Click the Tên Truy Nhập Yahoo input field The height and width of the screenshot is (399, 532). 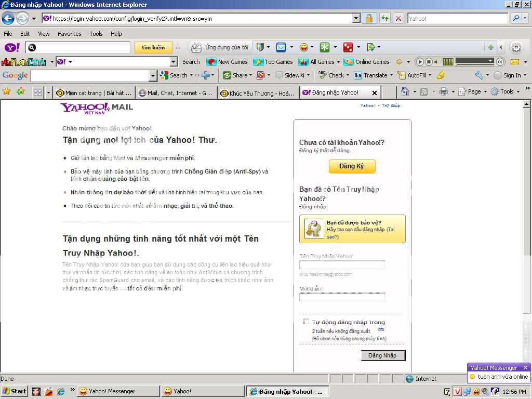342,265
